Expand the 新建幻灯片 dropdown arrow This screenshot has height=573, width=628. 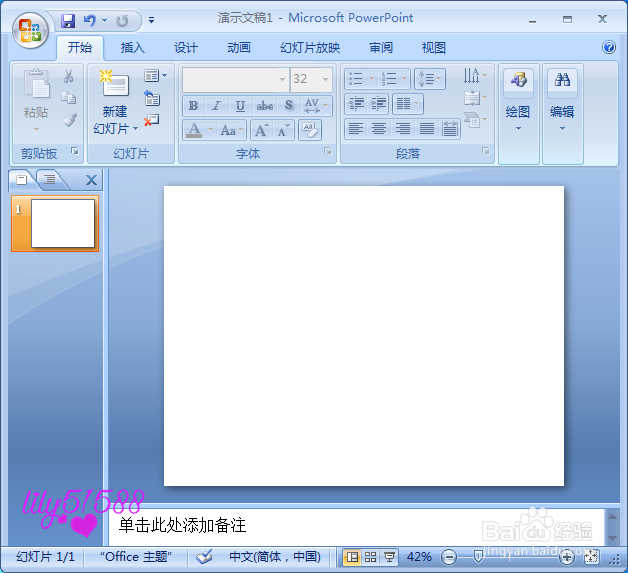coord(135,129)
